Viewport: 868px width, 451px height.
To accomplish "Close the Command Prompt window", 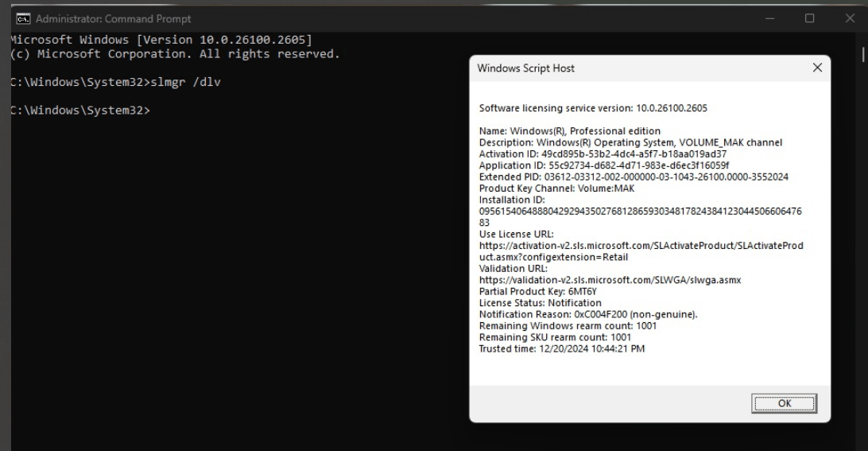I will tap(850, 18).
